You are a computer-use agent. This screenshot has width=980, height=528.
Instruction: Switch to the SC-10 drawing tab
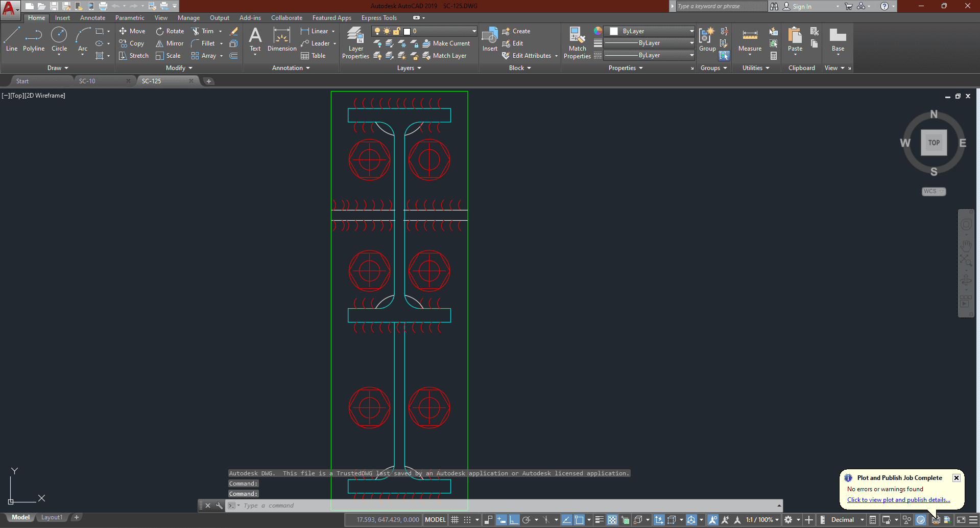[87, 81]
